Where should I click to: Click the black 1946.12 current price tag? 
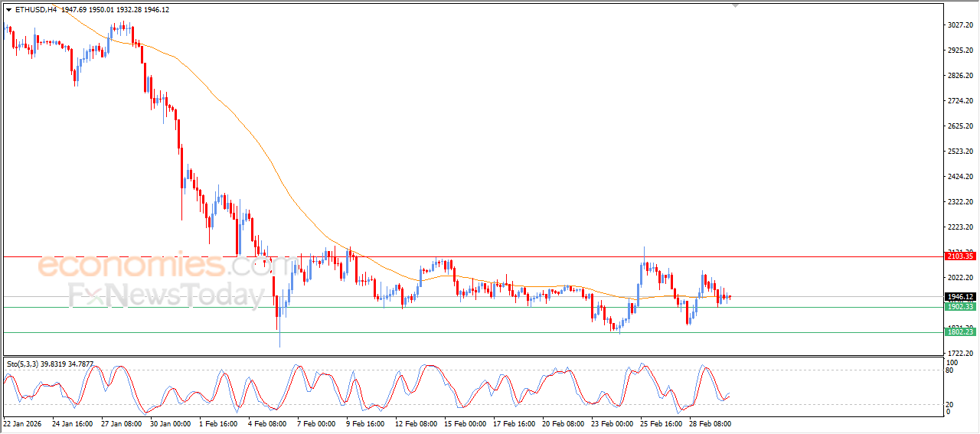[959, 297]
